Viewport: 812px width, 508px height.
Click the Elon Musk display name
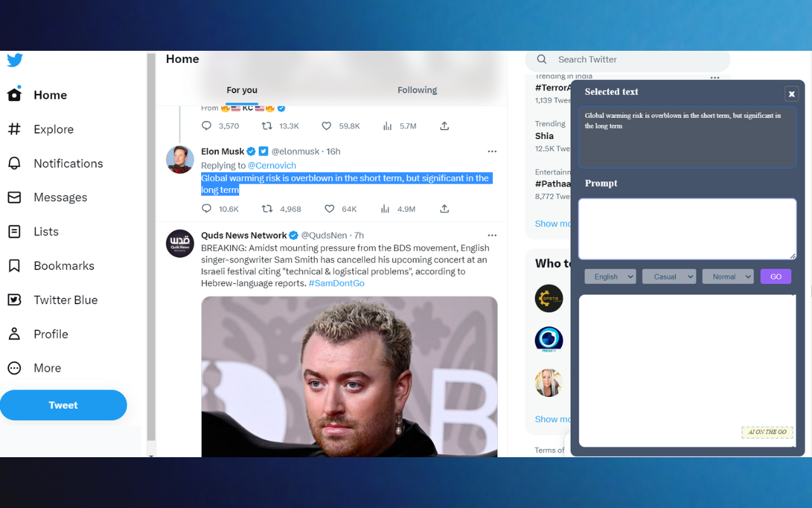coord(223,151)
